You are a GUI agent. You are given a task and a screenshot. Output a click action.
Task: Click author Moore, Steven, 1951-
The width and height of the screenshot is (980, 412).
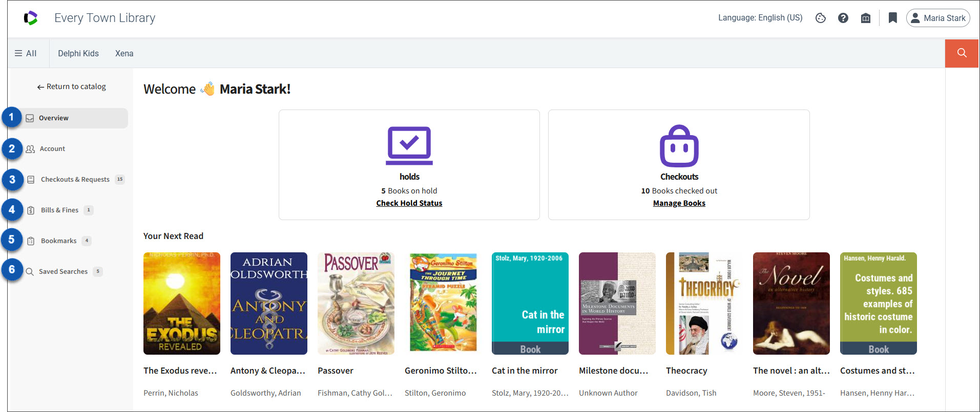(x=789, y=393)
